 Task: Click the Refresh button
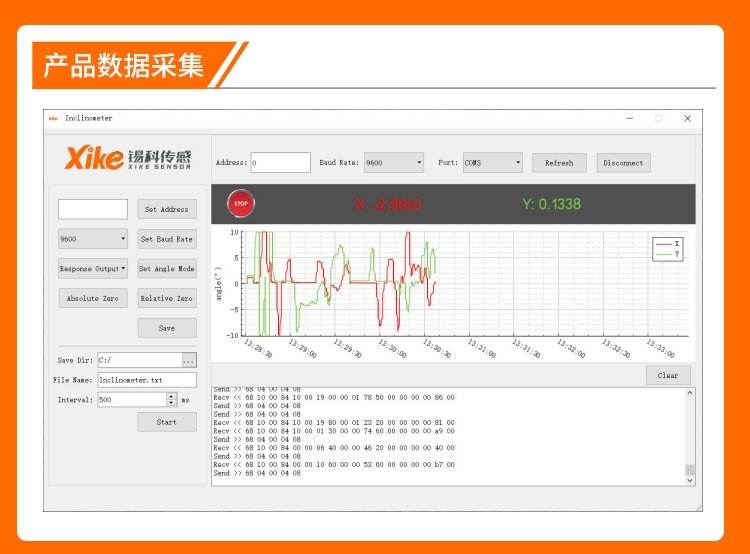pos(559,162)
